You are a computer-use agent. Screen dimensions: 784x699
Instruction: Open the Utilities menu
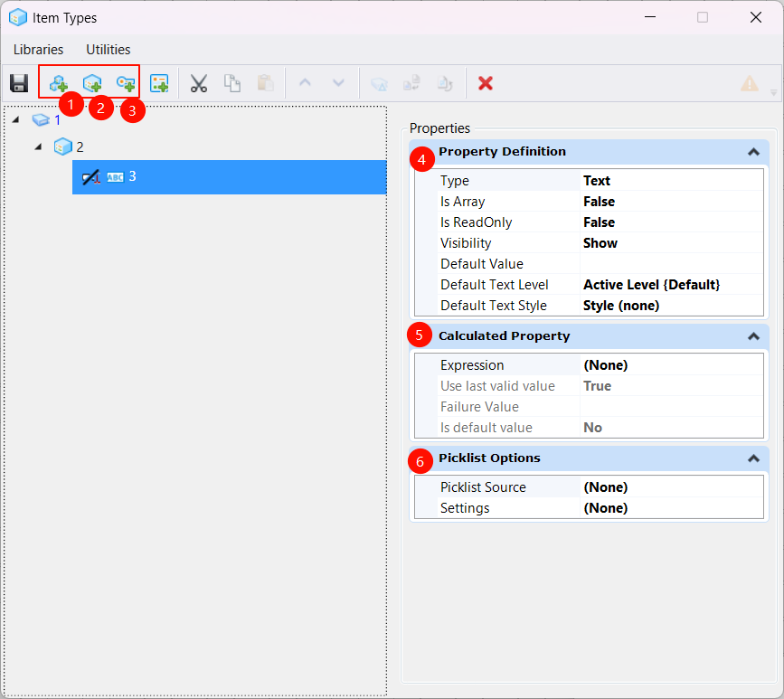pyautogui.click(x=108, y=50)
